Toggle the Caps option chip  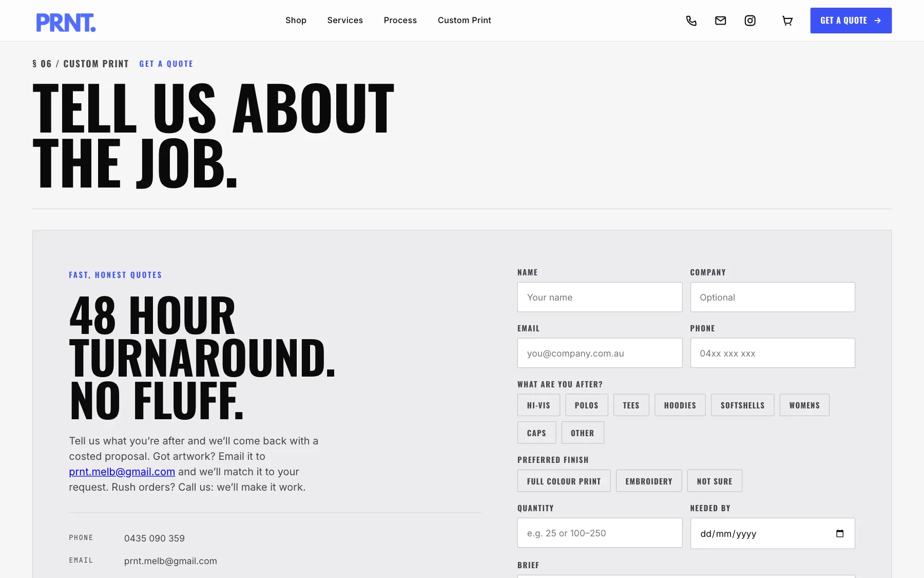(x=536, y=433)
